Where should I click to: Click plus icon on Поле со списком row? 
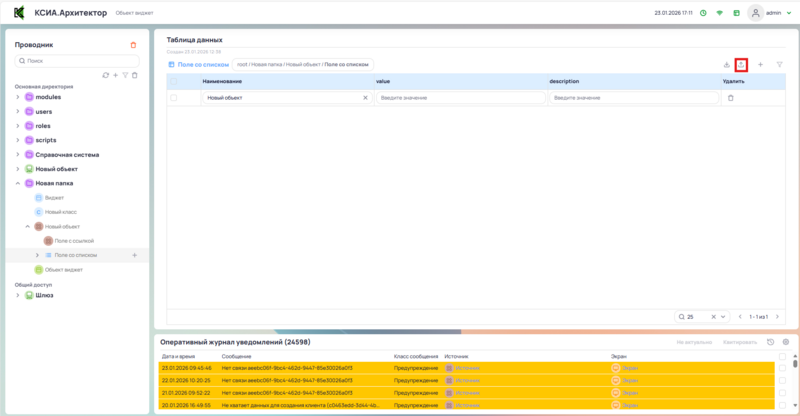pos(135,255)
